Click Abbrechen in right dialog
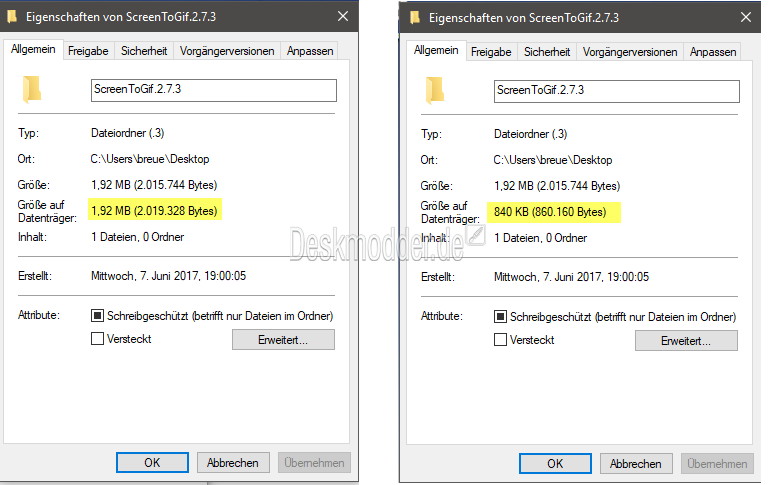The height and width of the screenshot is (485, 777). click(x=636, y=464)
